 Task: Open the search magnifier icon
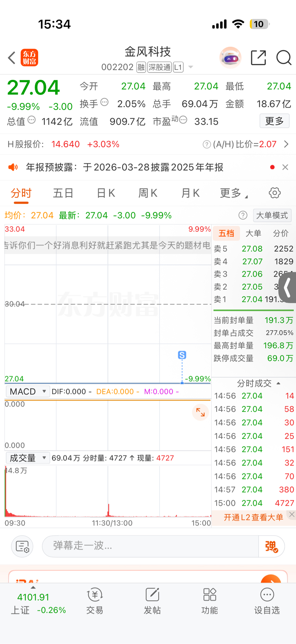284,58
